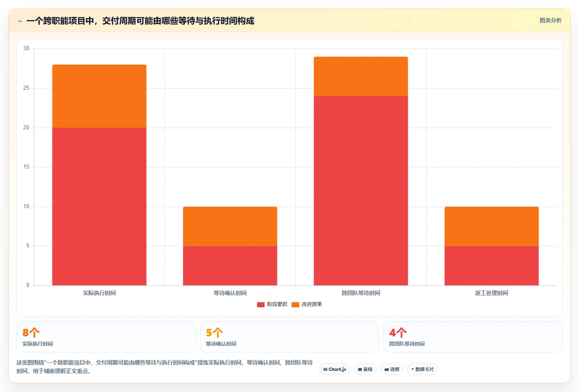Click the 改进效果 legend label

coord(312,304)
